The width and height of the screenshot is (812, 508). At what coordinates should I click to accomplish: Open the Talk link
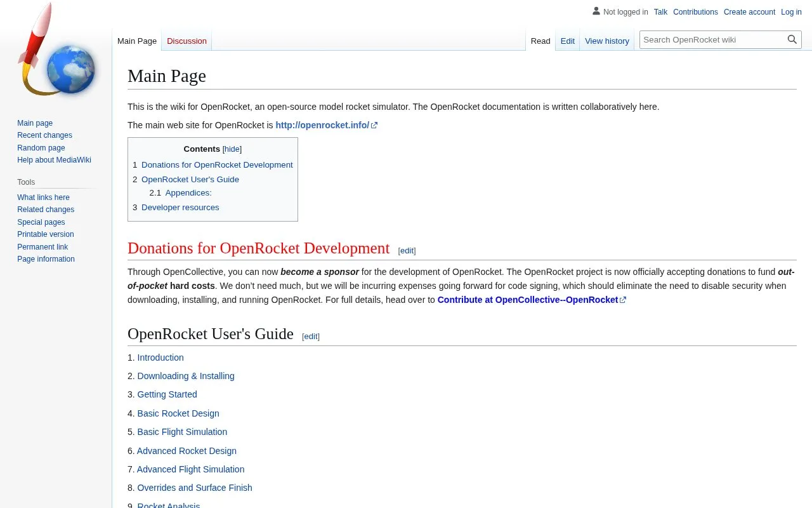click(660, 12)
